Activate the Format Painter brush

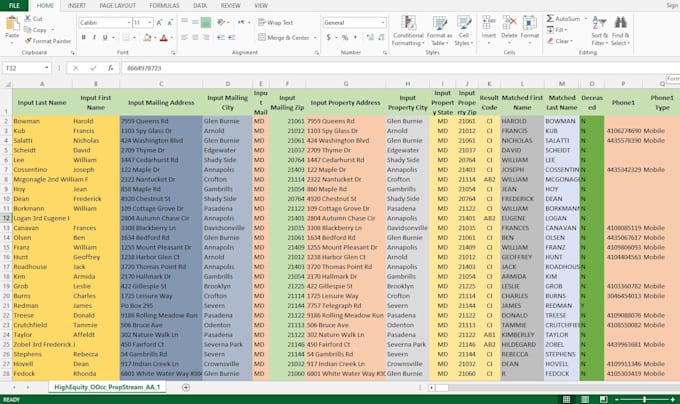[28, 41]
